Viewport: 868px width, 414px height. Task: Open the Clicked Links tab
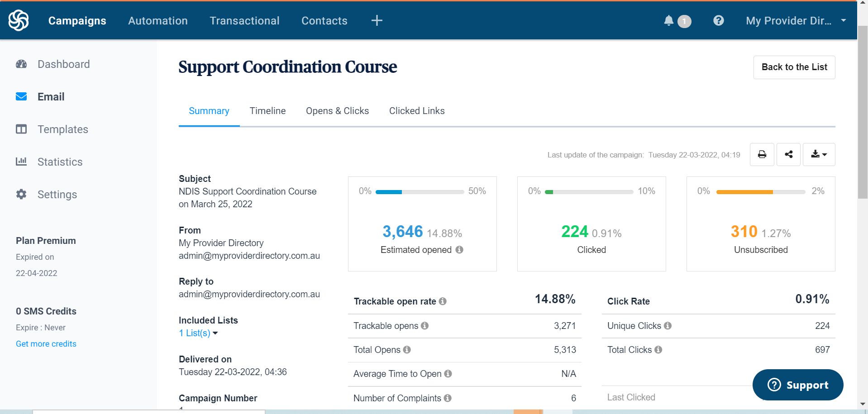(x=417, y=111)
